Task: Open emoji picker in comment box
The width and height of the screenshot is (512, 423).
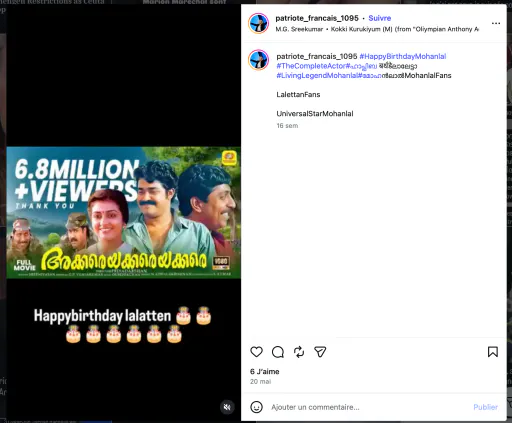Action: 256,407
